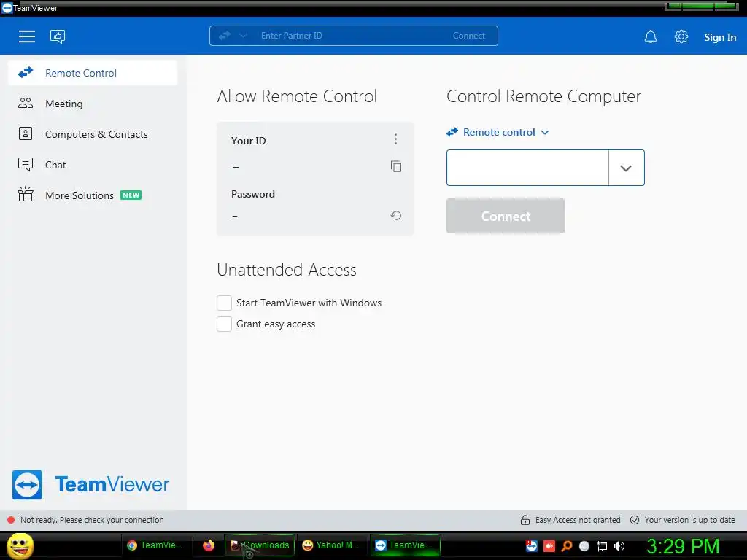Open the smiley start button

tap(20, 546)
